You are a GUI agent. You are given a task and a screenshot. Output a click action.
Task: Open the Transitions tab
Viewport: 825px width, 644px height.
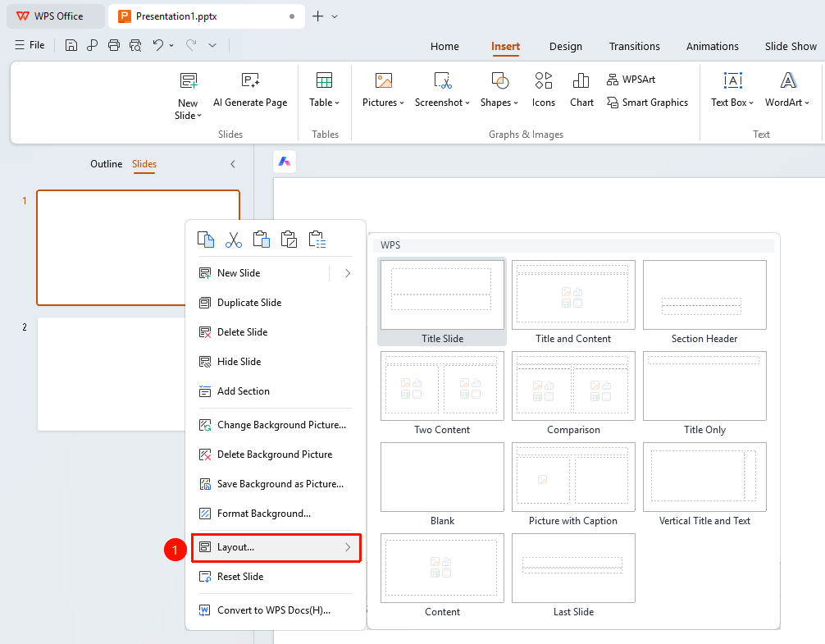point(635,46)
